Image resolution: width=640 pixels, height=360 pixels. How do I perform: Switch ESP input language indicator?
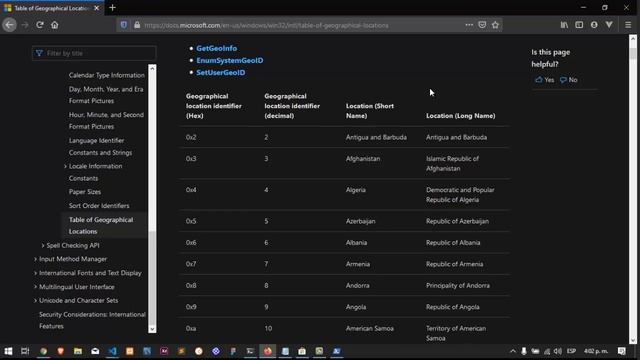pos(571,351)
